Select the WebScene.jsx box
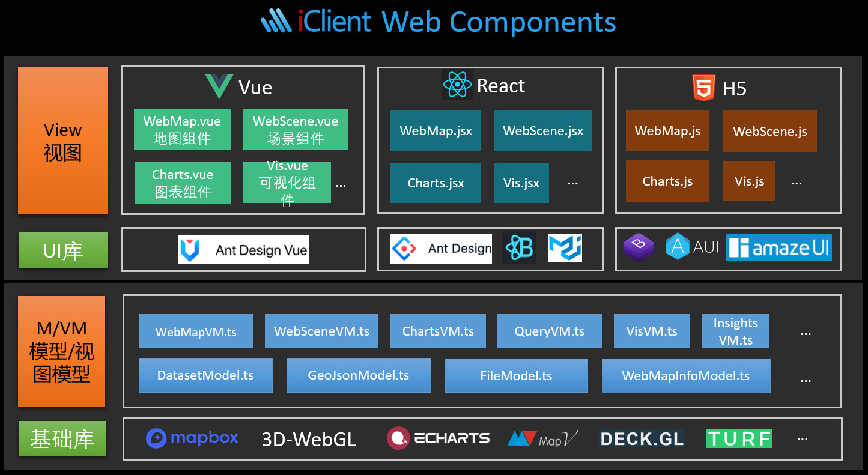 543,130
